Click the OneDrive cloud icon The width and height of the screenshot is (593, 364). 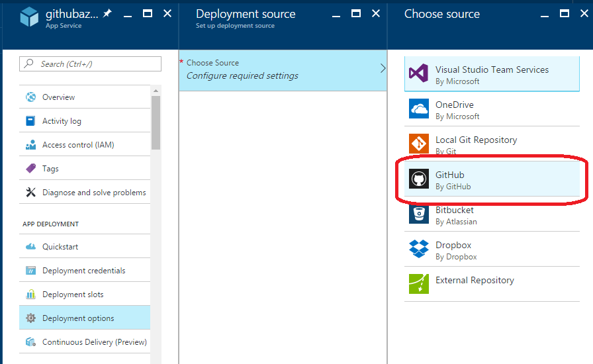pyautogui.click(x=419, y=109)
